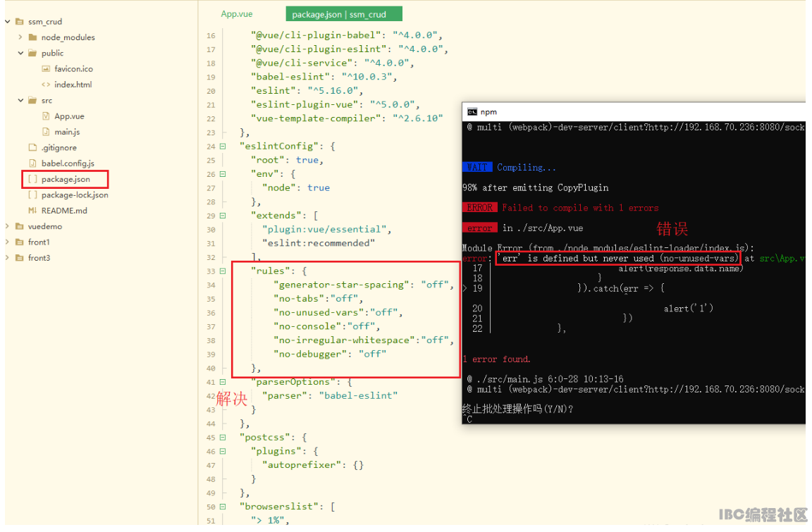Select package.json in the file tree
The width and height of the screenshot is (812, 532).
pyautogui.click(x=66, y=179)
